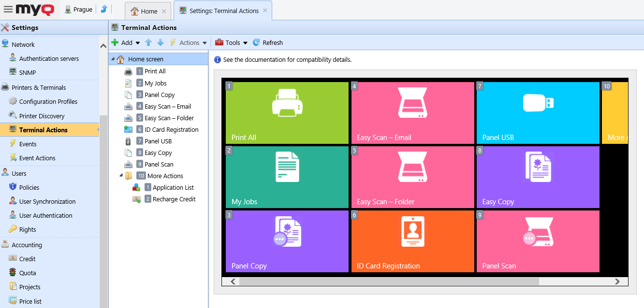Screen dimensions: 644x308
Task: Click the My Jobs document tile icon
Action: coord(287,167)
